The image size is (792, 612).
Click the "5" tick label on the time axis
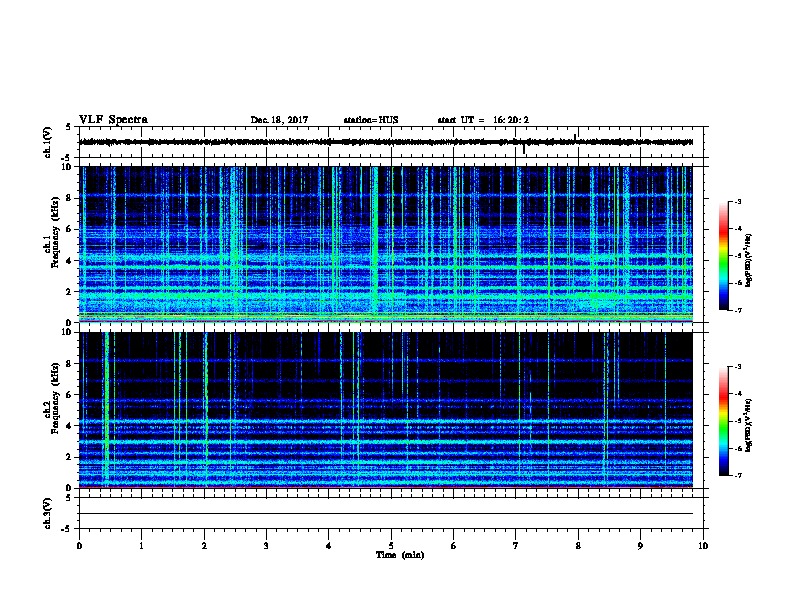point(391,546)
